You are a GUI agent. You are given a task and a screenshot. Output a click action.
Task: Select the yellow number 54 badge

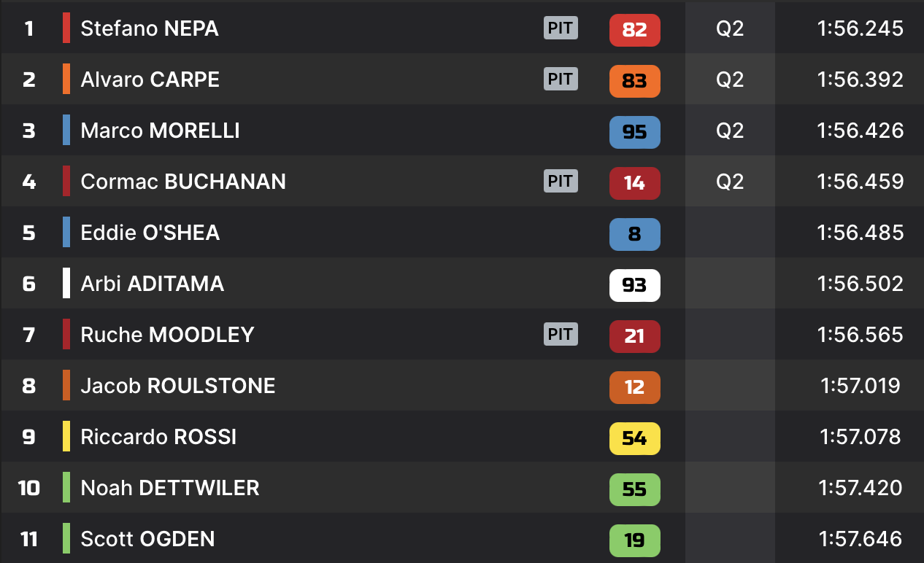click(634, 438)
